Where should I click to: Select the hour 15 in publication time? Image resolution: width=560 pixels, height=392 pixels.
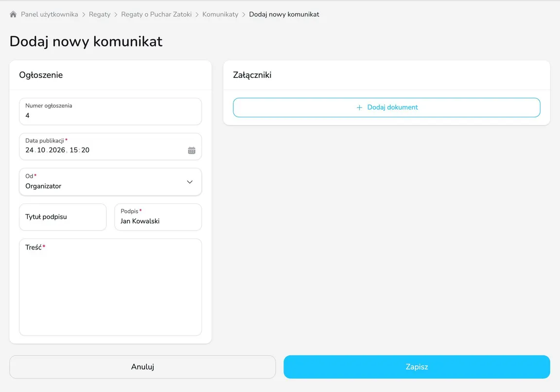(73, 150)
